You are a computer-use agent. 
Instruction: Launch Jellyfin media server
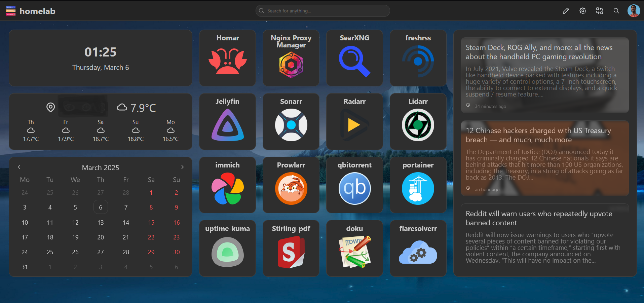[x=227, y=121]
